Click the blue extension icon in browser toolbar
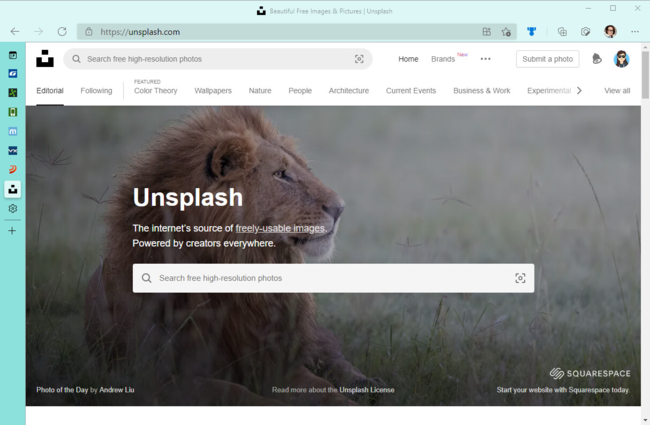The height and width of the screenshot is (425, 650). coord(531,32)
